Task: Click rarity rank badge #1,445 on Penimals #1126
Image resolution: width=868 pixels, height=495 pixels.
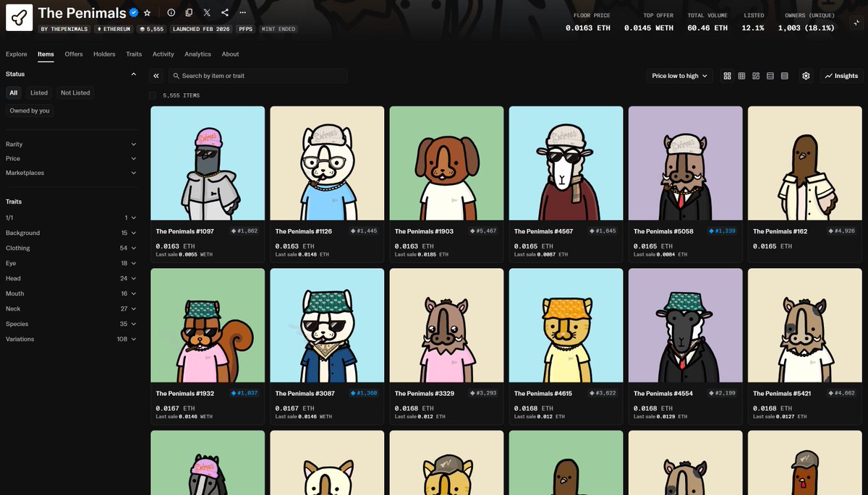Action: click(363, 231)
